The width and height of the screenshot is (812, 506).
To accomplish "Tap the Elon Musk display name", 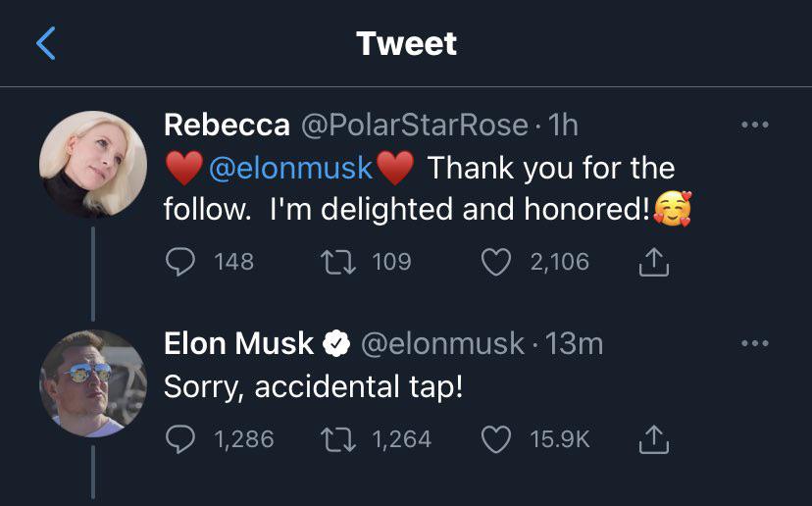I will point(238,343).
